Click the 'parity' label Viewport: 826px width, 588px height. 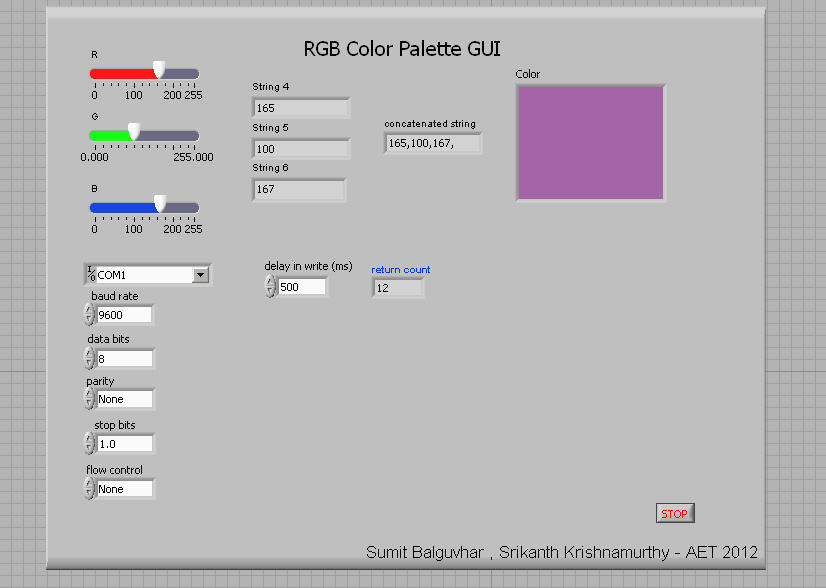[x=100, y=381]
